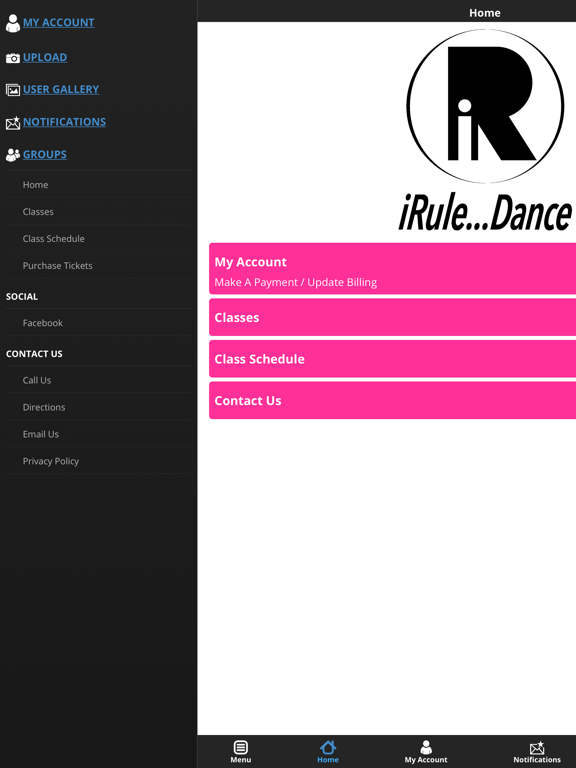
Task: Tap the Home house icon in bottom bar
Action: (x=328, y=747)
